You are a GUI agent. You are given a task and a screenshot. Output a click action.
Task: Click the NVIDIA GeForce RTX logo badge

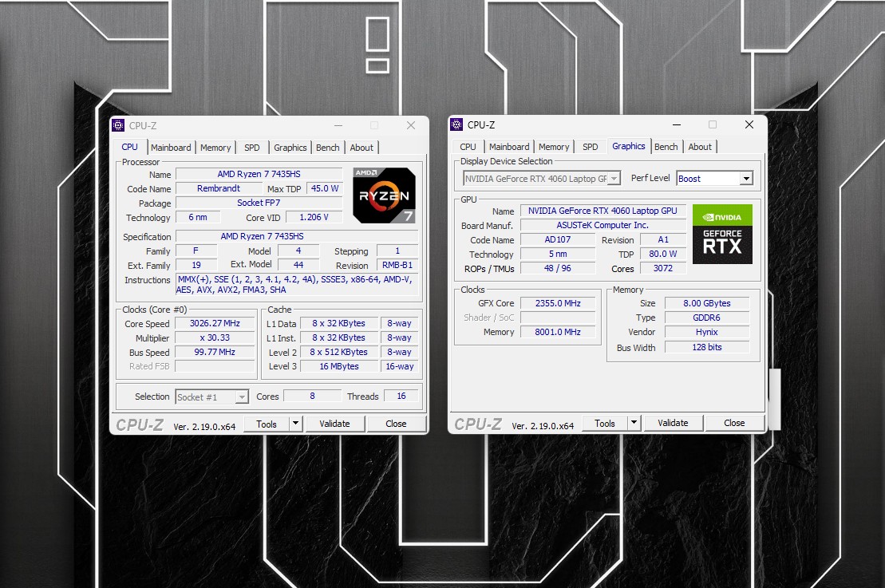click(722, 235)
